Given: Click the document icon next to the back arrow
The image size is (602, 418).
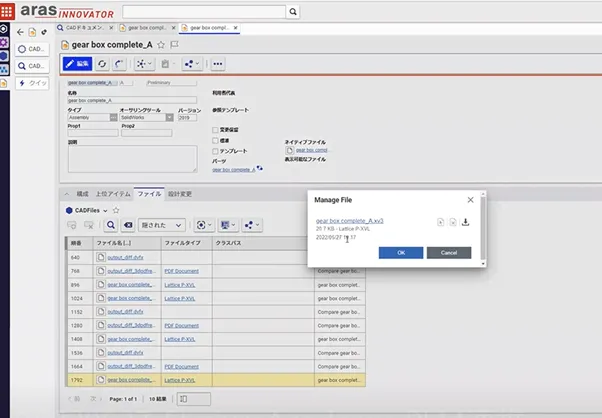Looking at the screenshot, I should 32,32.
